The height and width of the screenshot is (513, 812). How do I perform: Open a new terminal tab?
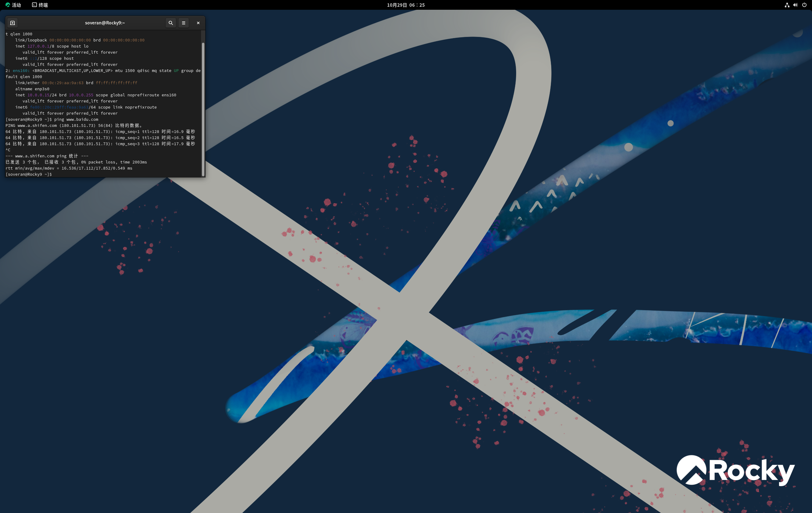coord(13,23)
